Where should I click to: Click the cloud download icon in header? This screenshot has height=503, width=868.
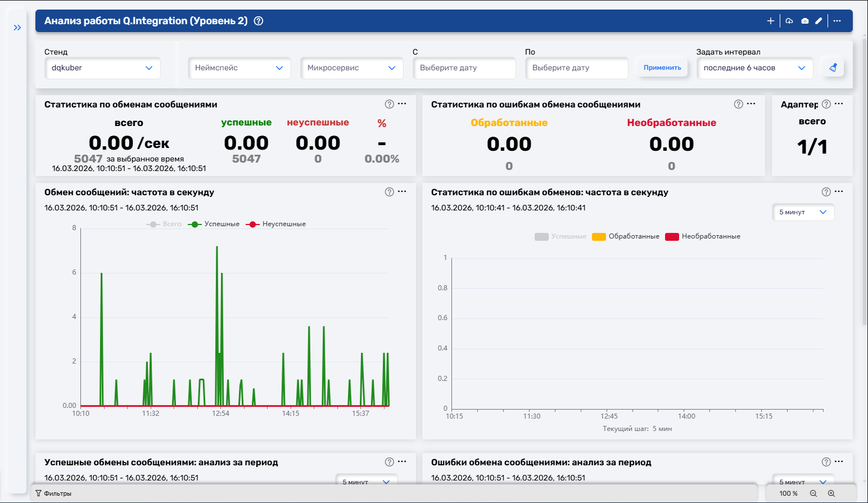(789, 21)
